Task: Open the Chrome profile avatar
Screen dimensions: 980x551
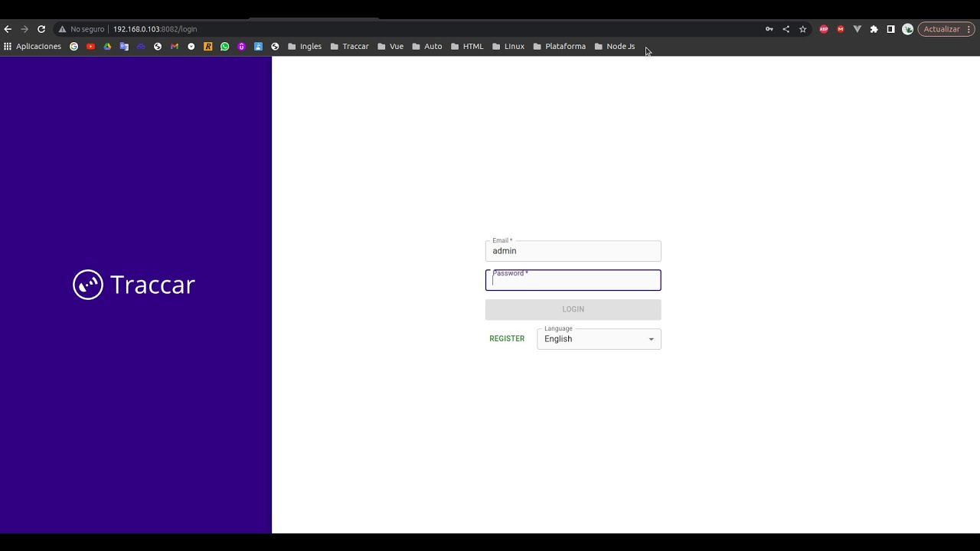Action: [x=908, y=29]
